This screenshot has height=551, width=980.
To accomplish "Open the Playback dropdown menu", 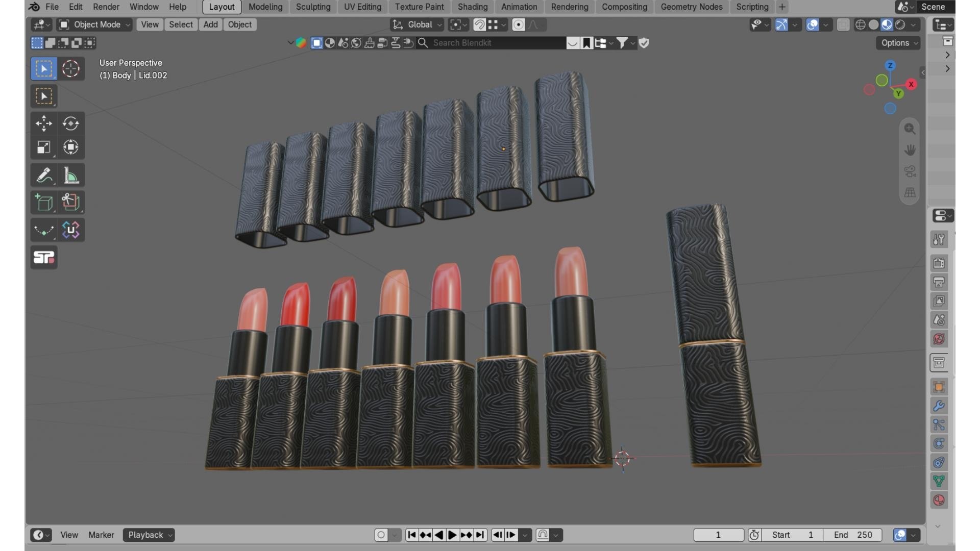I will [x=149, y=535].
